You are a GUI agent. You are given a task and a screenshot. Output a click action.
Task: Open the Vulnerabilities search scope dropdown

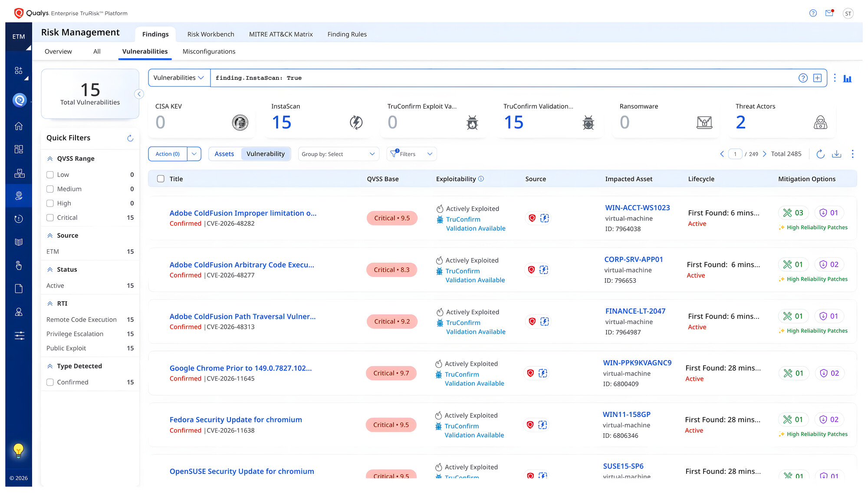pyautogui.click(x=179, y=78)
